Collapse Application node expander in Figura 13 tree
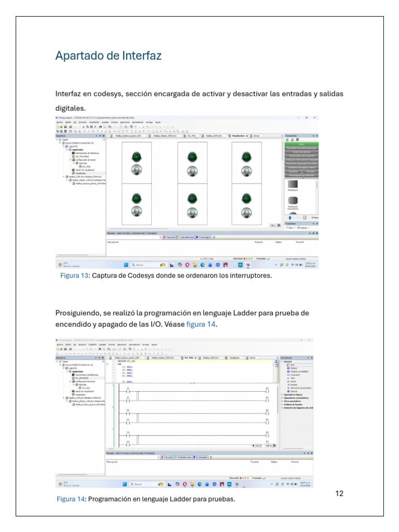The width and height of the screenshot is (399, 532). [67, 150]
